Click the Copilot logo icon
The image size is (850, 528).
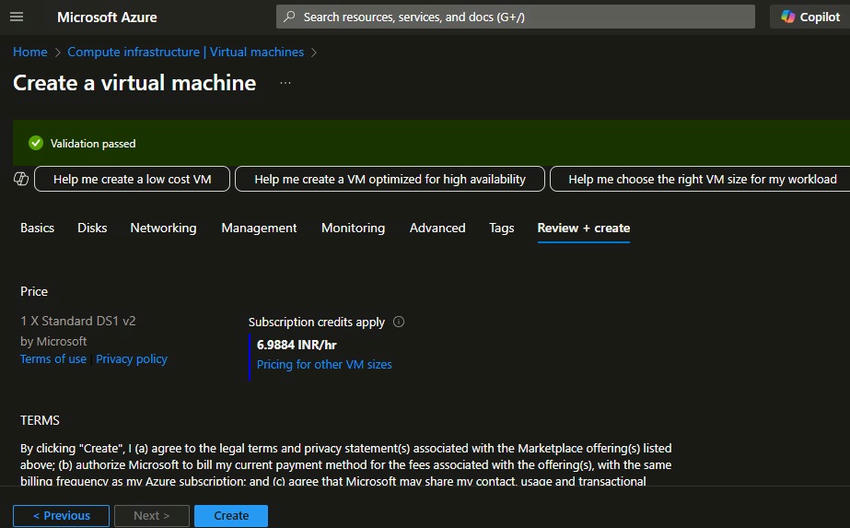(x=788, y=17)
